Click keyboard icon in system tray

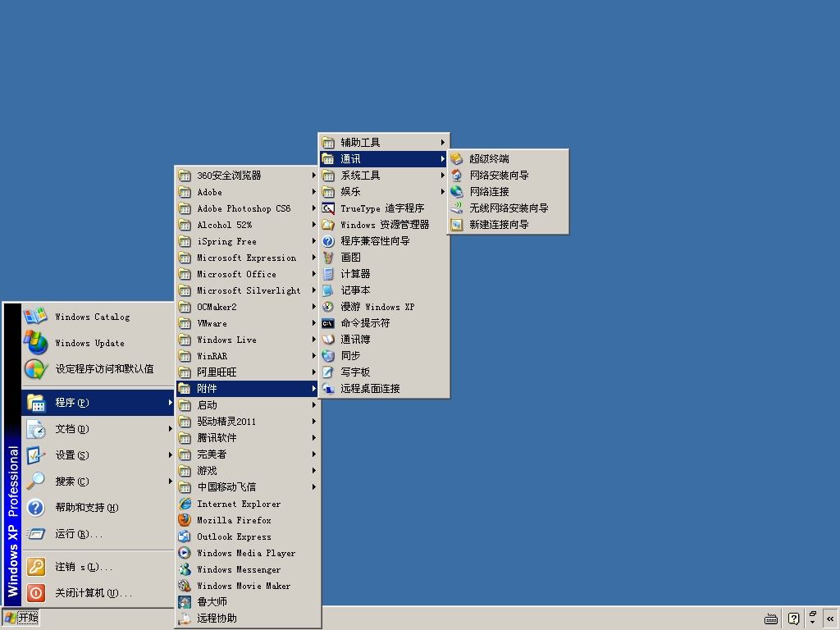click(x=771, y=619)
